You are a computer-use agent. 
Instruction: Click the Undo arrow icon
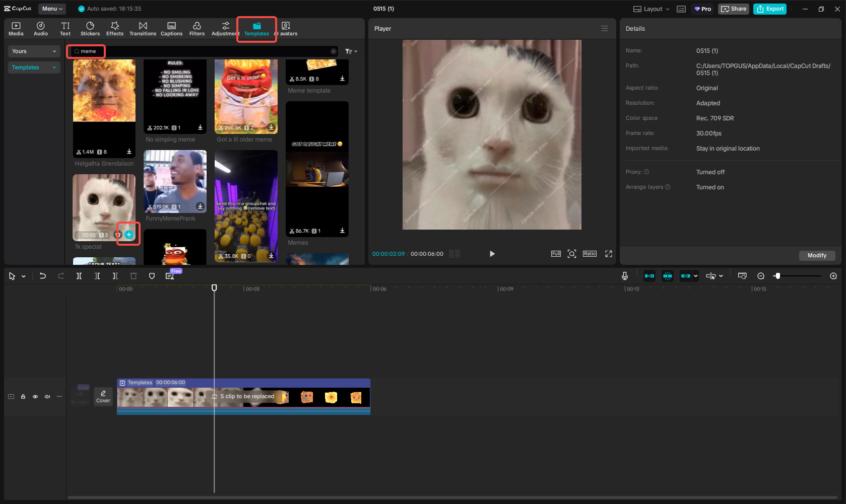(43, 276)
